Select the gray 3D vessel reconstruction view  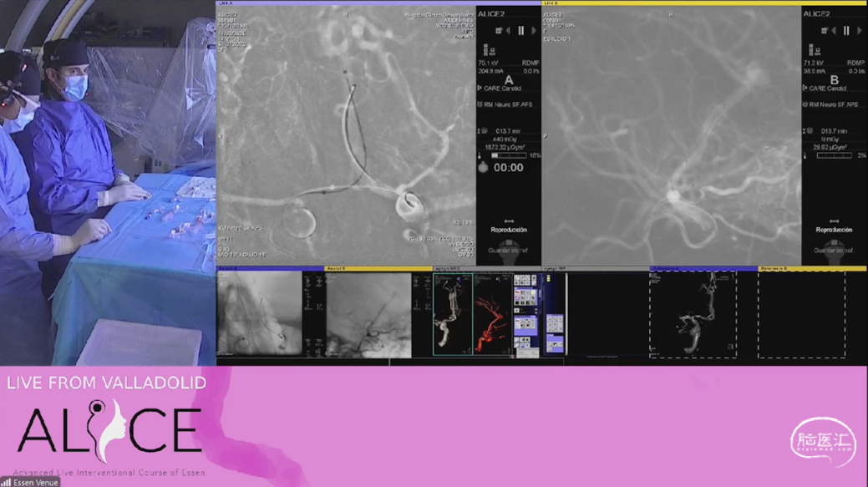pyautogui.click(x=453, y=314)
